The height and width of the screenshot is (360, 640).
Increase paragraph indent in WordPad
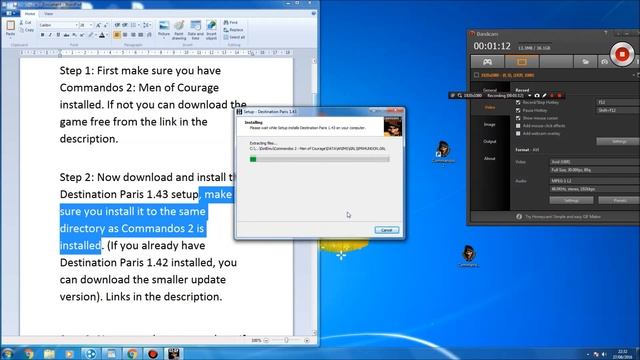point(125,25)
